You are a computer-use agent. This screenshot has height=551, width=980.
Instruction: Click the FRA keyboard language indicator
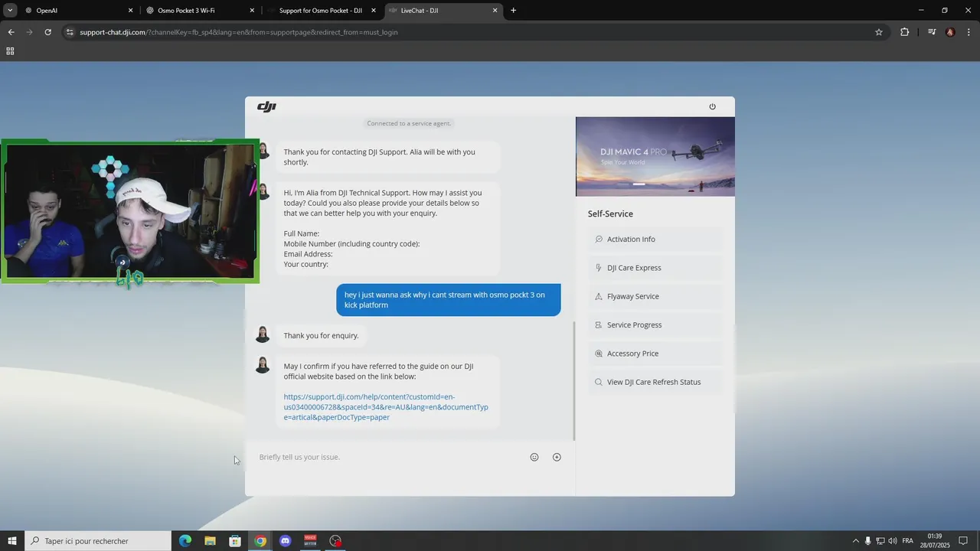click(908, 541)
